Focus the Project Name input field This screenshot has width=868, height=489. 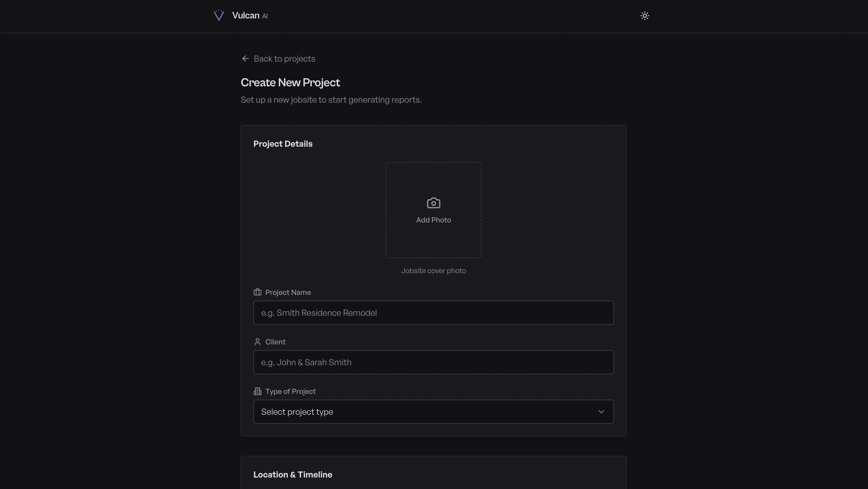(433, 313)
